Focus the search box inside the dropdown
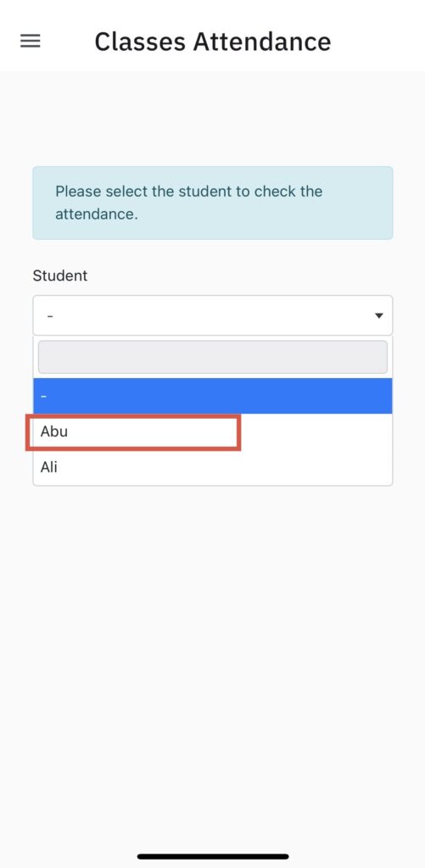This screenshot has height=868, width=425. [x=213, y=357]
